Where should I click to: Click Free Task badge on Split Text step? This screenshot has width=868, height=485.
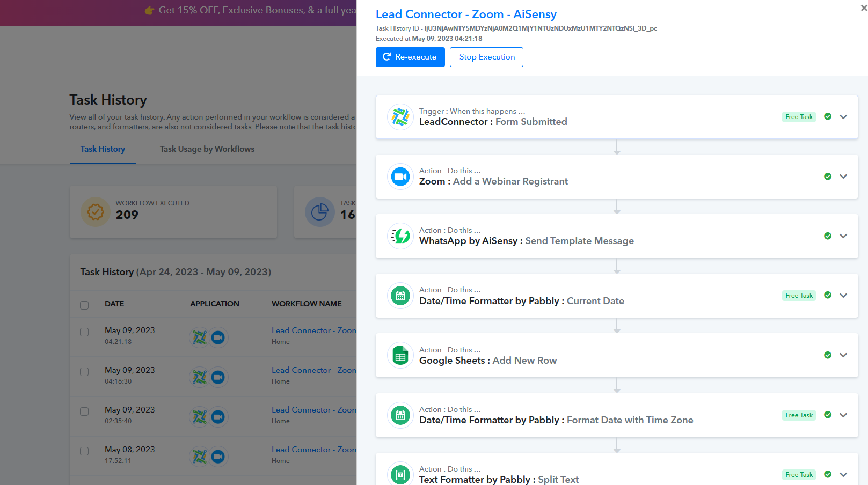click(799, 475)
